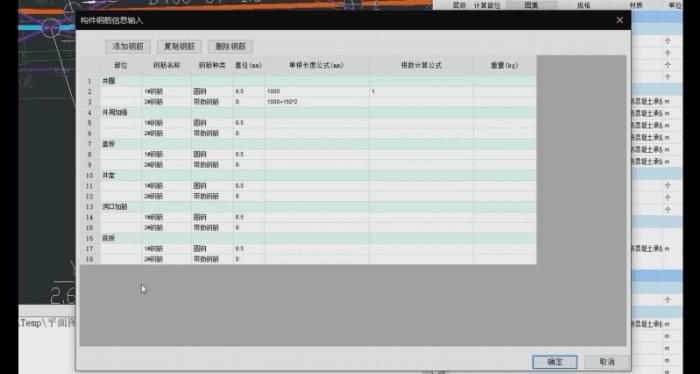Select the 井室 group row
Viewport: 700px width, 374px height.
(318, 175)
